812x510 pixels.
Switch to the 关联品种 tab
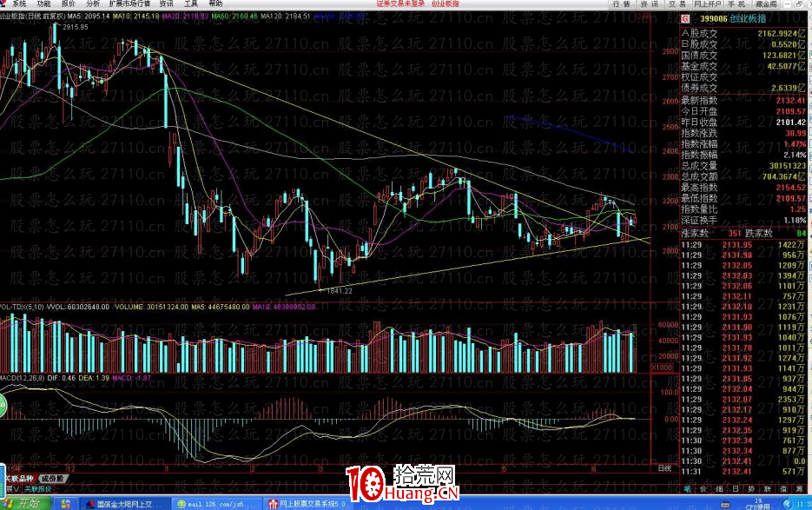coord(20,479)
